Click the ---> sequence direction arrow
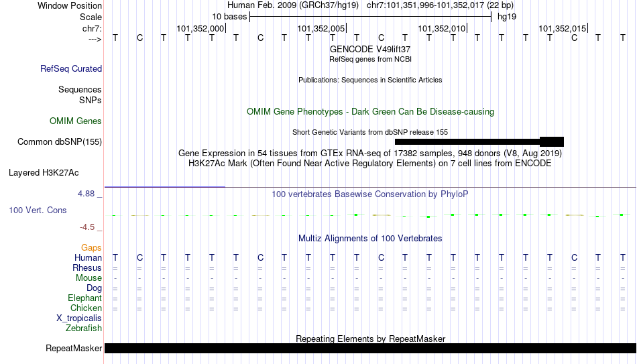The image size is (637, 364). [95, 39]
